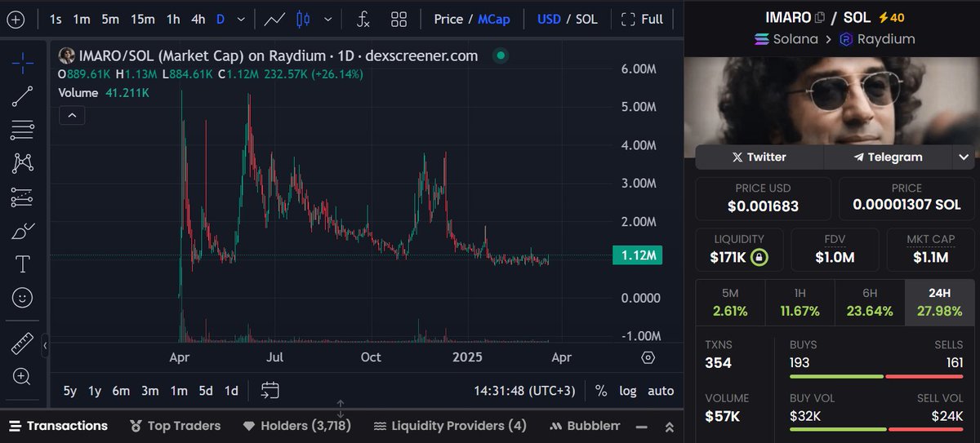Open the emoji icons tool
The image size is (980, 443).
(23, 298)
